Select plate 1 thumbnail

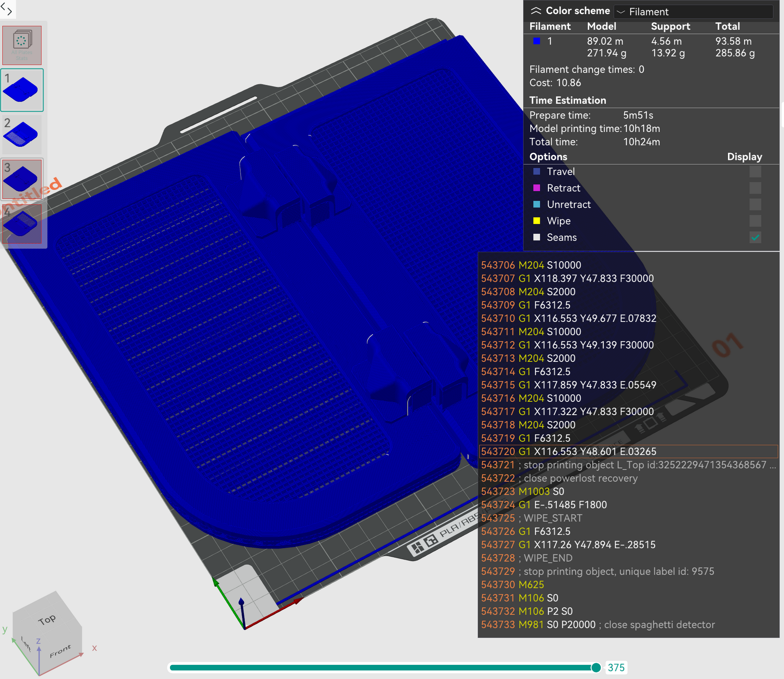coord(22,90)
